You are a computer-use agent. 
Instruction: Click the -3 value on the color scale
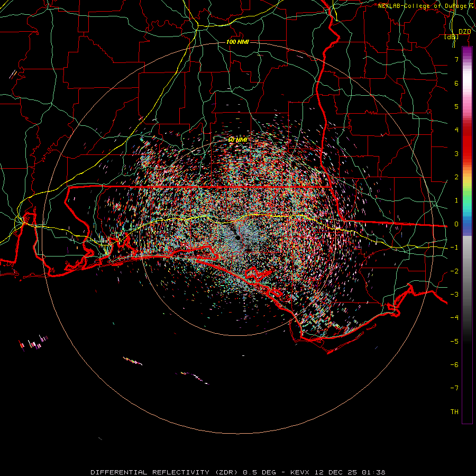click(454, 295)
